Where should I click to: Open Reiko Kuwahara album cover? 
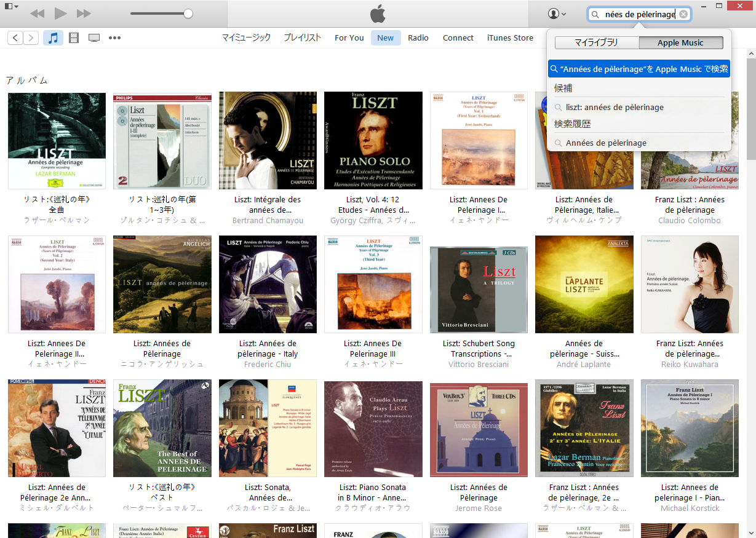point(690,284)
